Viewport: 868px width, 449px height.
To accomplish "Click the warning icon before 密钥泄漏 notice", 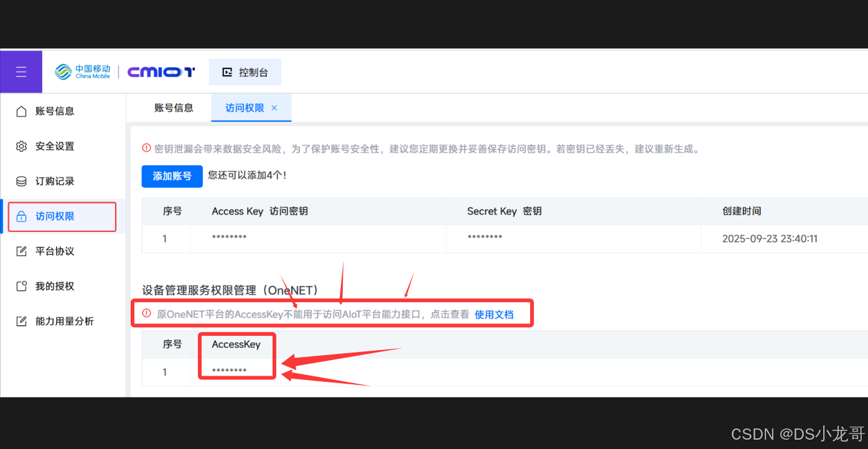I will pyautogui.click(x=147, y=148).
